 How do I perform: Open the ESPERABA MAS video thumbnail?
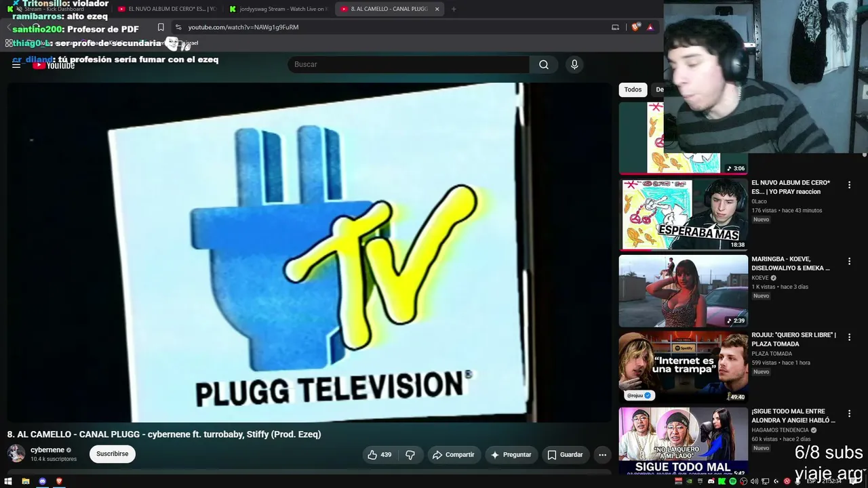click(x=683, y=214)
